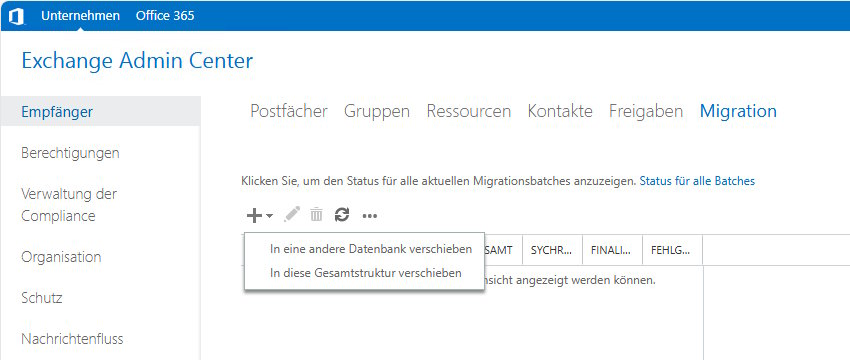
Task: Switch to the Gruppen tab
Action: pos(377,112)
